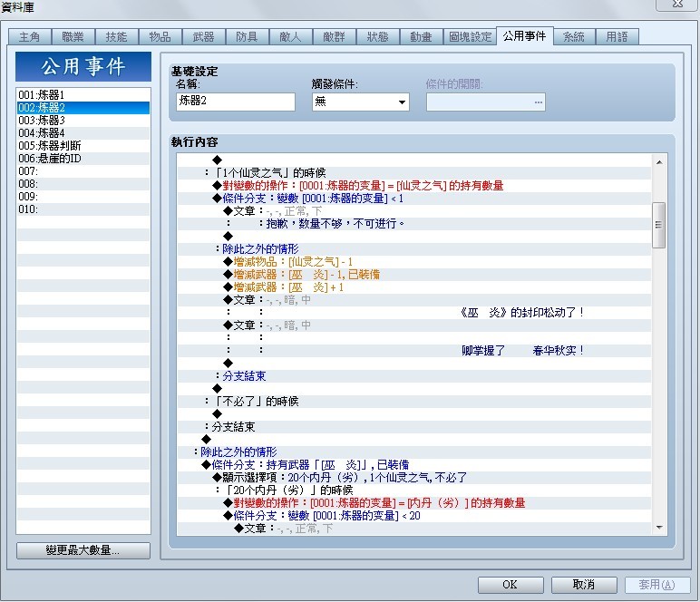
Task: Select empty event slot 008
Action: coord(83,184)
